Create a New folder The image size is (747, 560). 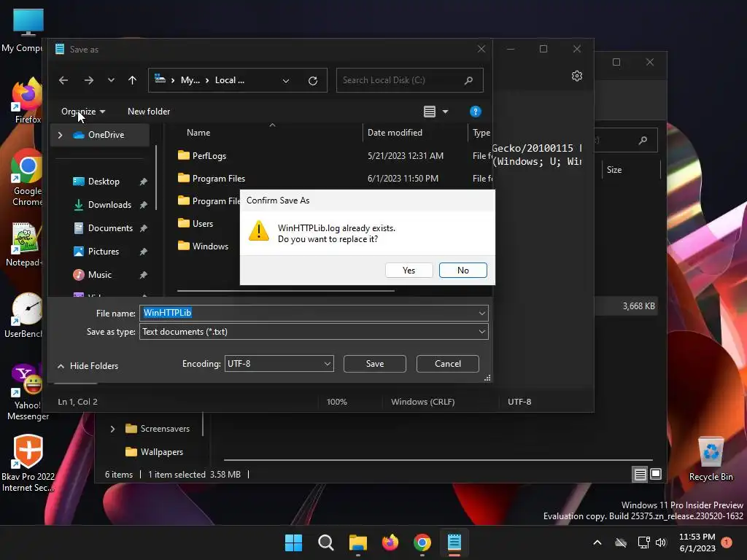(x=149, y=112)
